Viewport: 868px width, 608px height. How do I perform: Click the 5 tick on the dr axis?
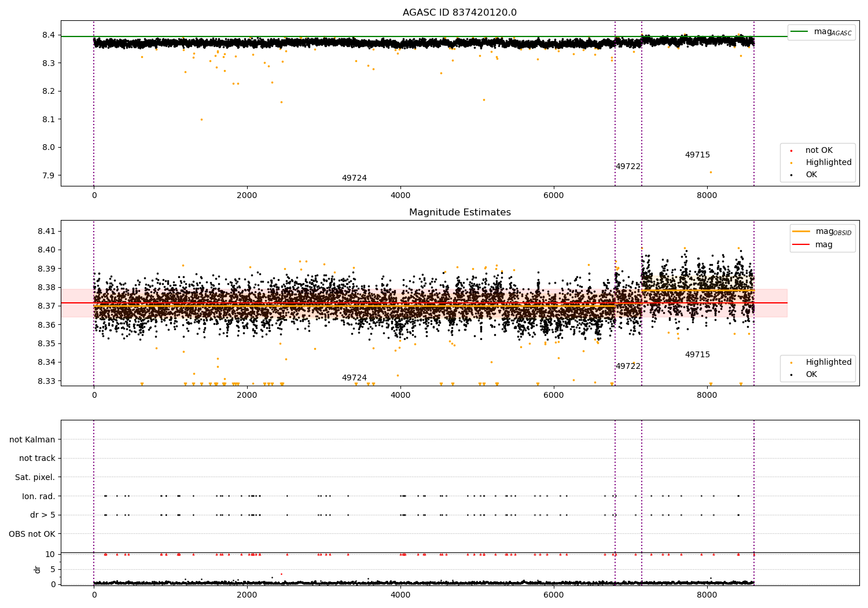(53, 569)
